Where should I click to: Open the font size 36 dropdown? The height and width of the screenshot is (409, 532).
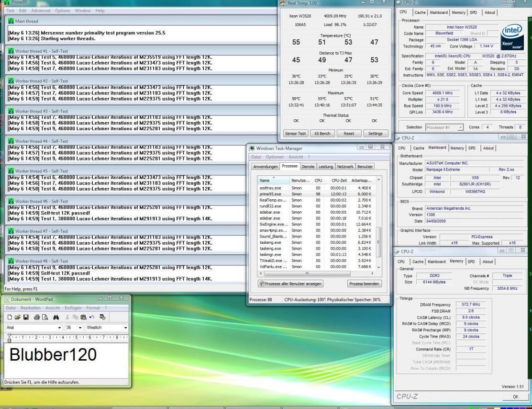(x=80, y=328)
